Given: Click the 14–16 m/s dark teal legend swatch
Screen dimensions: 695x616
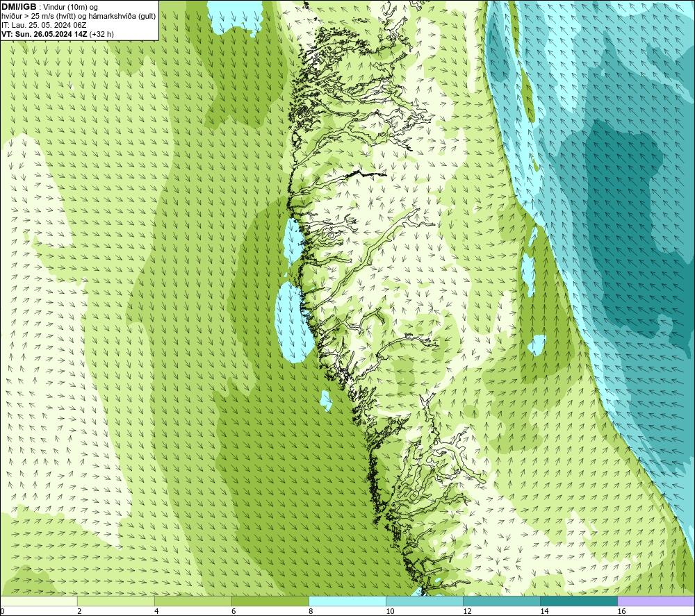Looking at the screenshot, I should 578,601.
